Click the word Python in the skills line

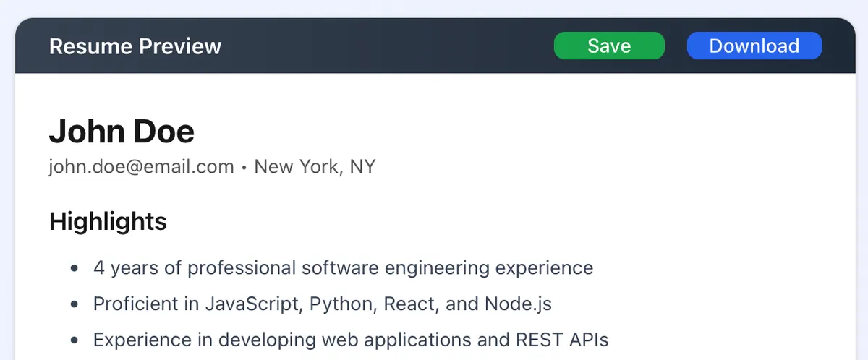pyautogui.click(x=339, y=304)
